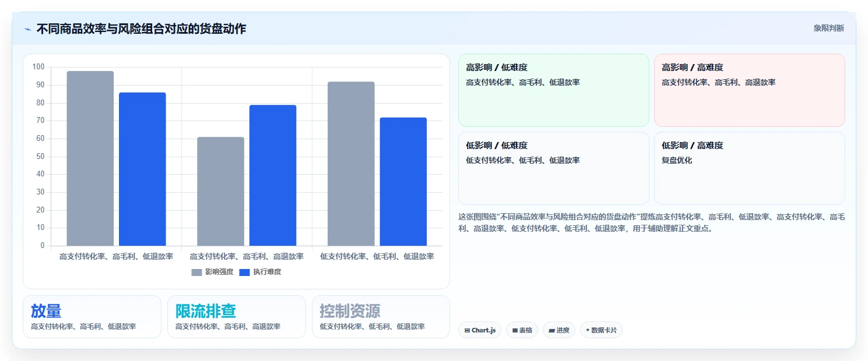Open the 放量 data card
Viewport: 868px width, 361px height.
click(92, 317)
